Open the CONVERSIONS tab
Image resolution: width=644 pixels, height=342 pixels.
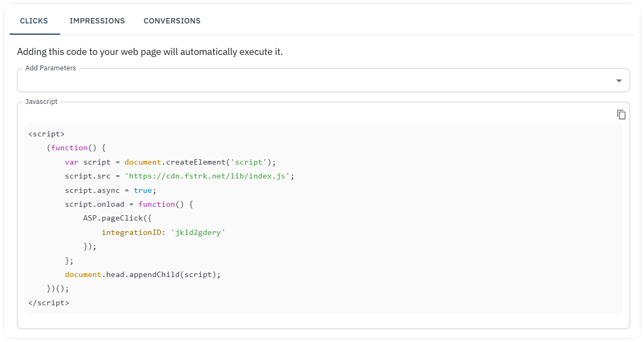tap(172, 21)
